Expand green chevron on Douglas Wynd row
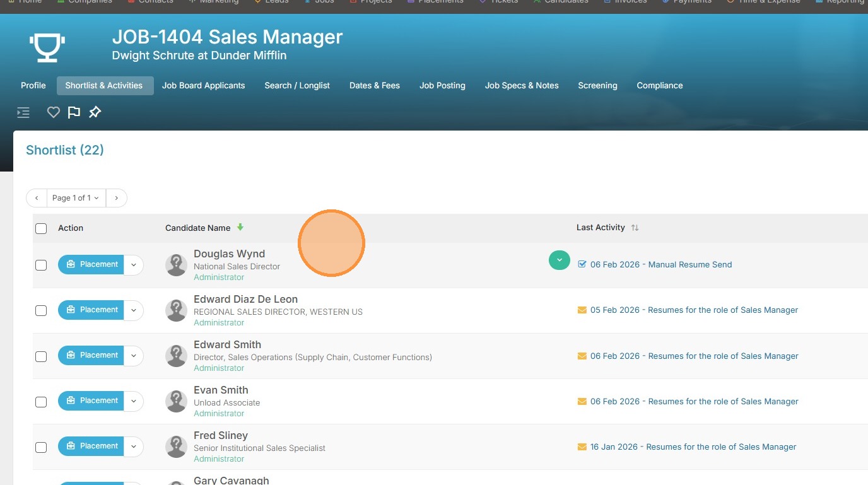Viewport: 868px width, 485px height. [x=559, y=260]
